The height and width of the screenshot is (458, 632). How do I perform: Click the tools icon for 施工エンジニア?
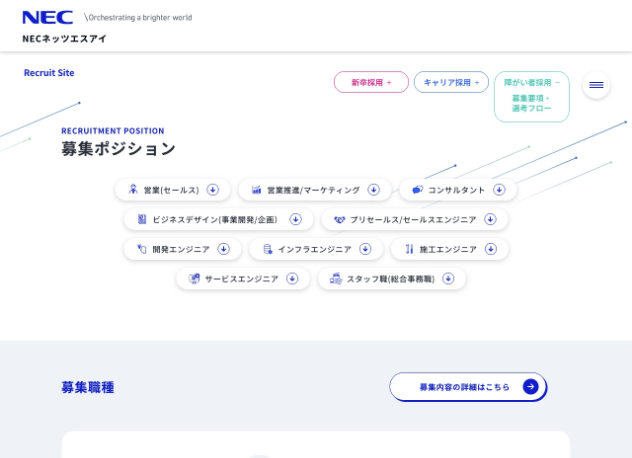pos(409,249)
